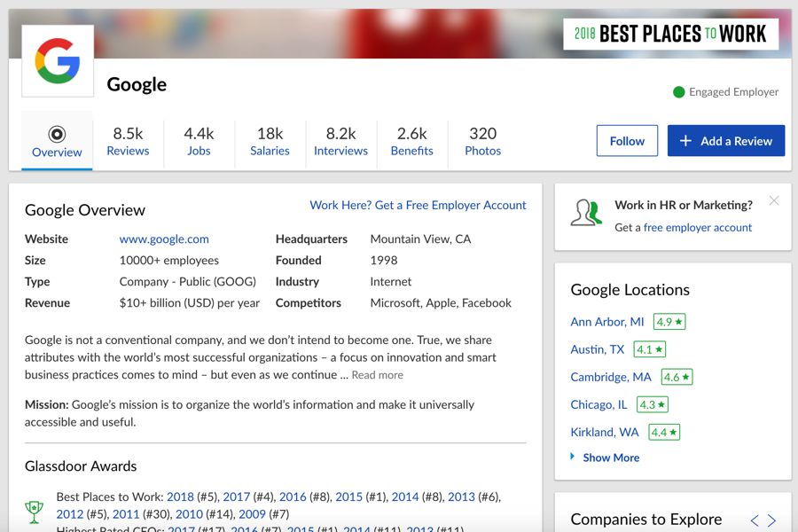Viewport: 798px width, 532px height.
Task: Click the 4.6 star rating badge
Action: (677, 377)
